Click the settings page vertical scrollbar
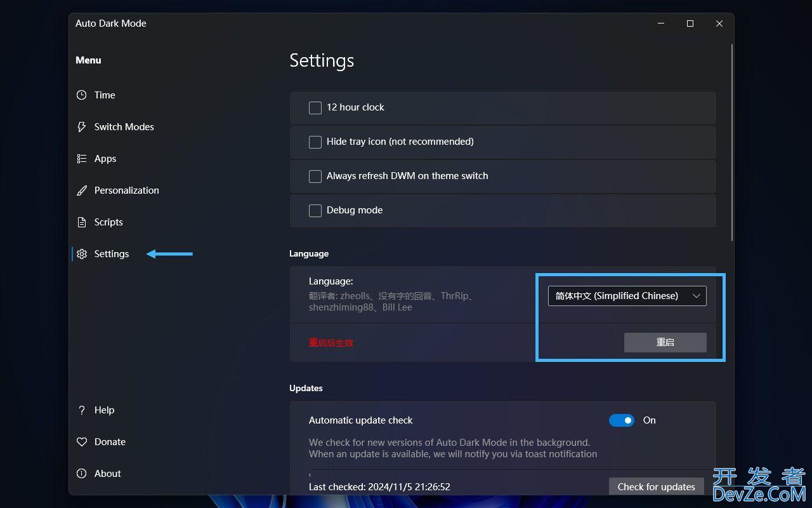 point(732,142)
